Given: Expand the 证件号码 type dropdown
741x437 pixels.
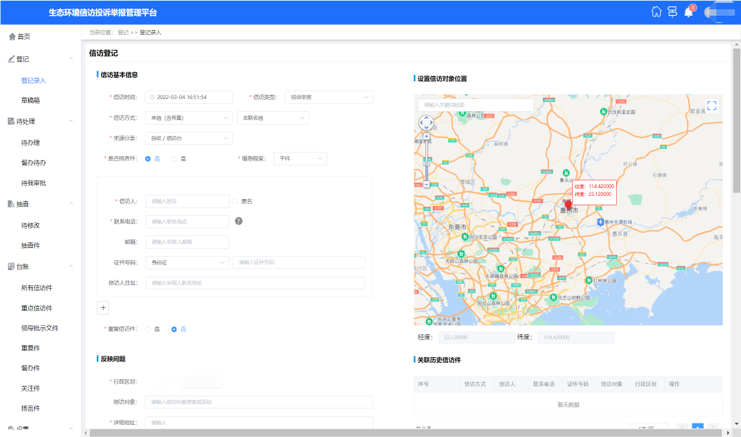Looking at the screenshot, I should [187, 262].
